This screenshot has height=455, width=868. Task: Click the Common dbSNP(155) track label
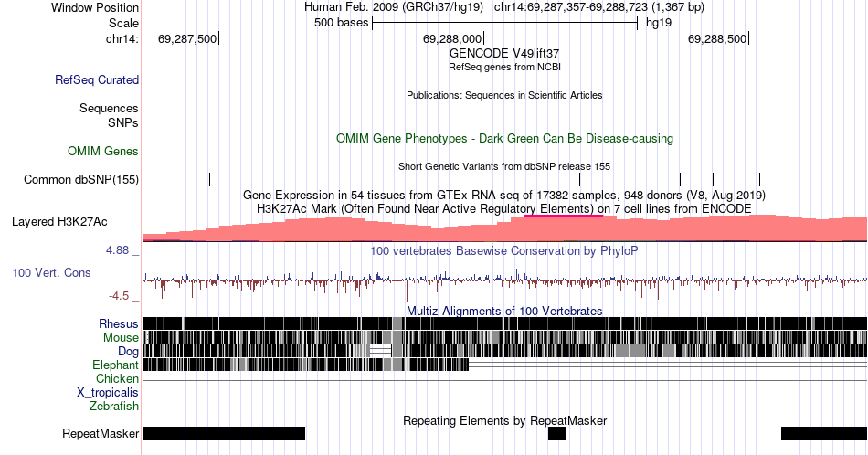[x=80, y=179]
